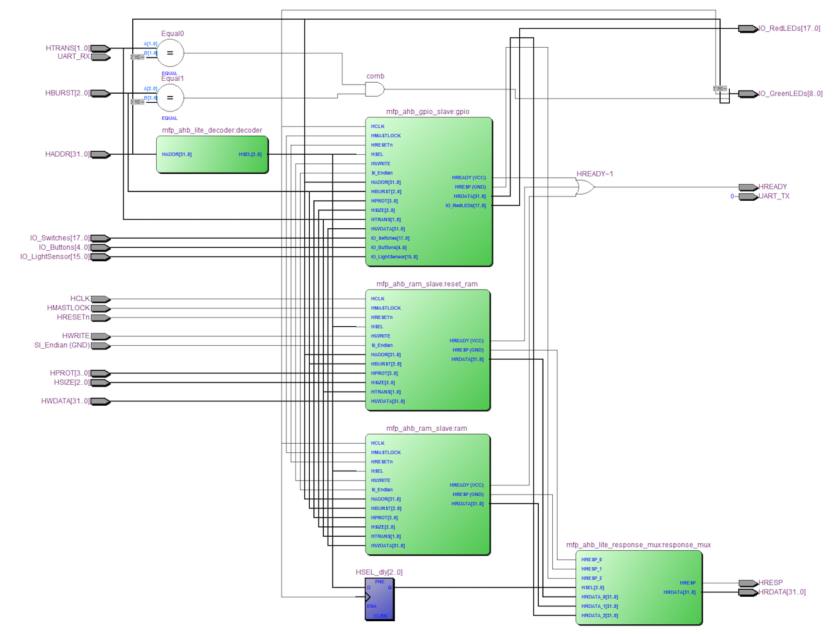Screen dimensions: 840x634
Task: Select the HREADY~1 OR gate
Action: (585, 187)
